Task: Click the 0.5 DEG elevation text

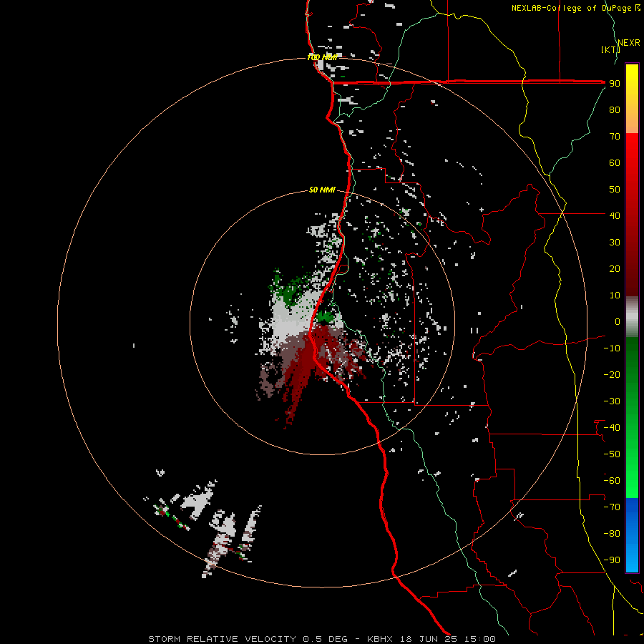Action: pos(325,639)
